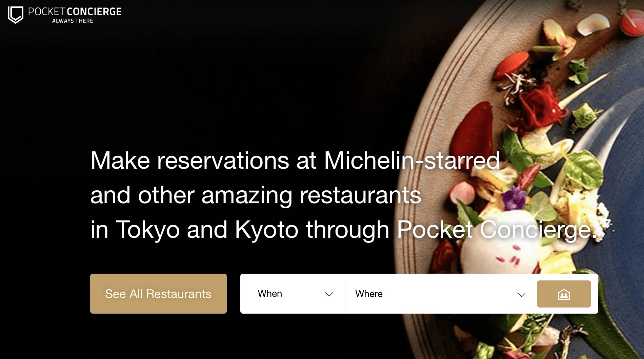The height and width of the screenshot is (359, 644).
Task: Click the word Tokyo in headline
Action: (148, 230)
